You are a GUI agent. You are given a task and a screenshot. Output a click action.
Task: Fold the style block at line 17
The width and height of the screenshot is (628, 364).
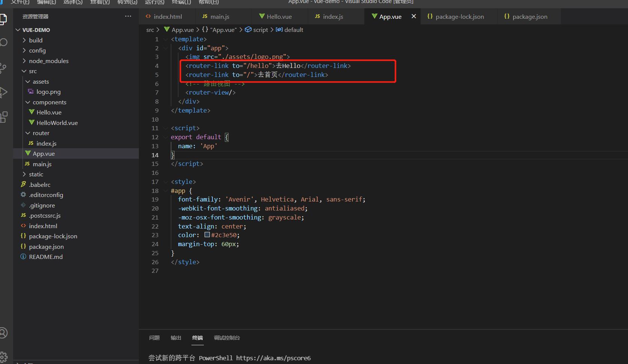point(166,182)
